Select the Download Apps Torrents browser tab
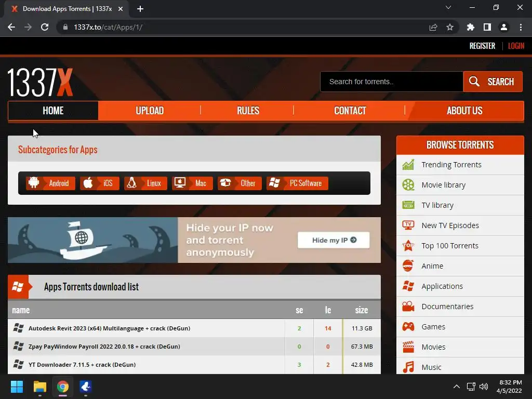532x399 pixels. click(67, 9)
